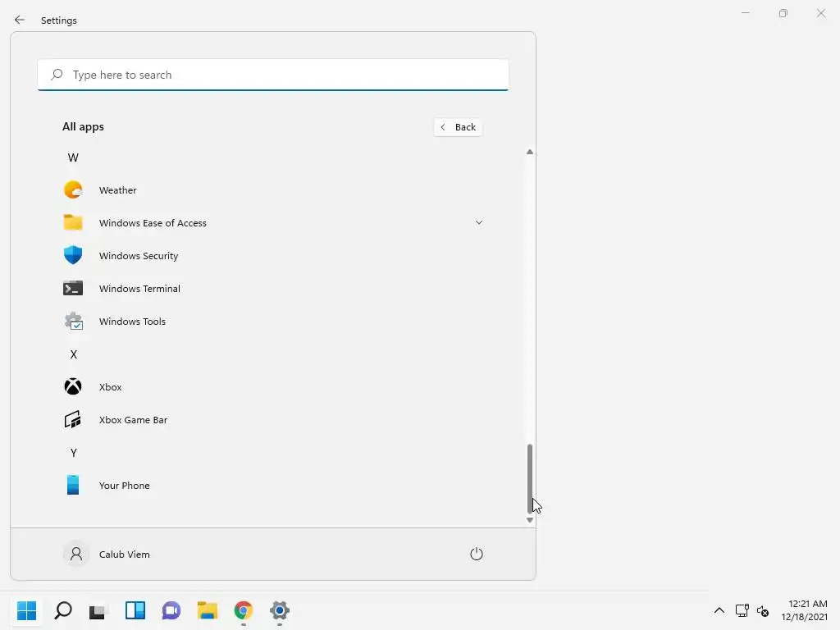
Task: Switch to Google Chrome on taskbar
Action: pyautogui.click(x=243, y=610)
